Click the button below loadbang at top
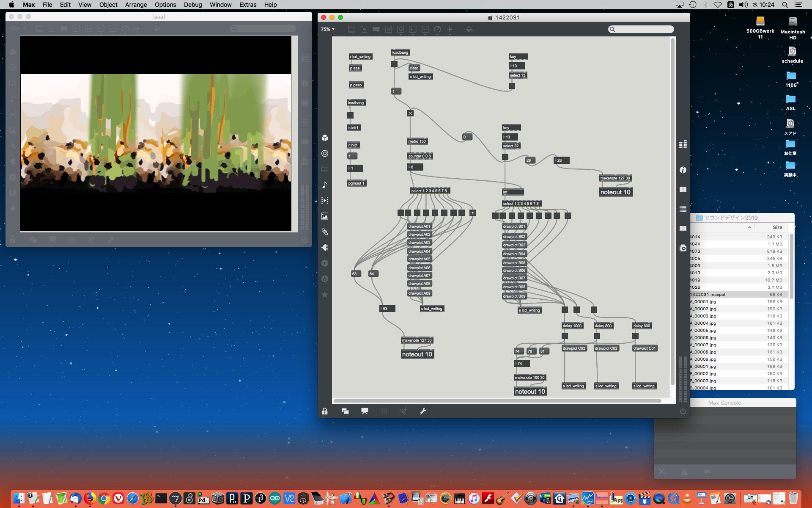The width and height of the screenshot is (812, 508). tap(394, 64)
